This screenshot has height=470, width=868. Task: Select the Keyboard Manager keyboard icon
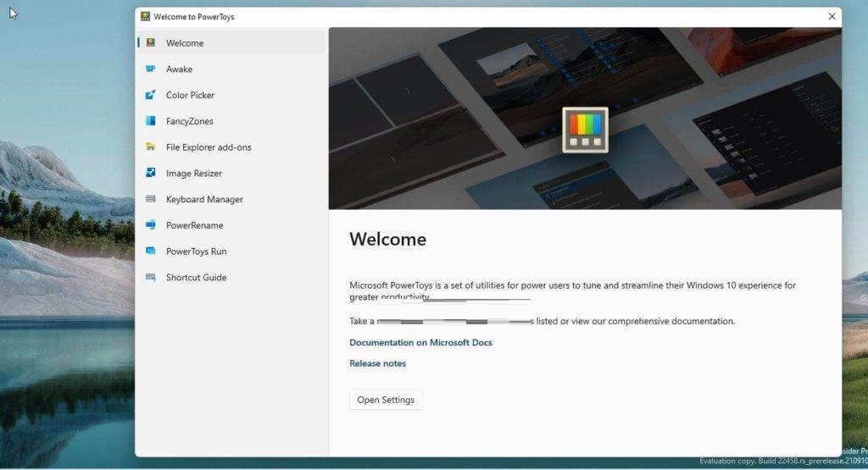[x=150, y=199]
